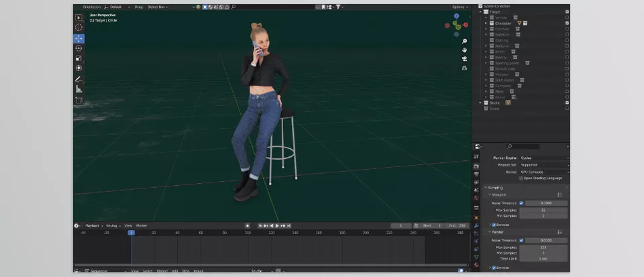Open the Object properties tab
Image resolution: width=644 pixels, height=277 pixels.
click(476, 217)
